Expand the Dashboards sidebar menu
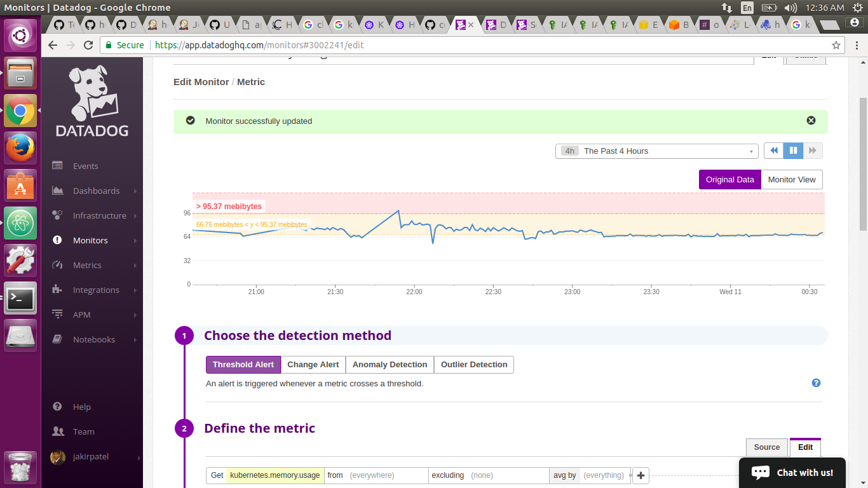 point(96,191)
